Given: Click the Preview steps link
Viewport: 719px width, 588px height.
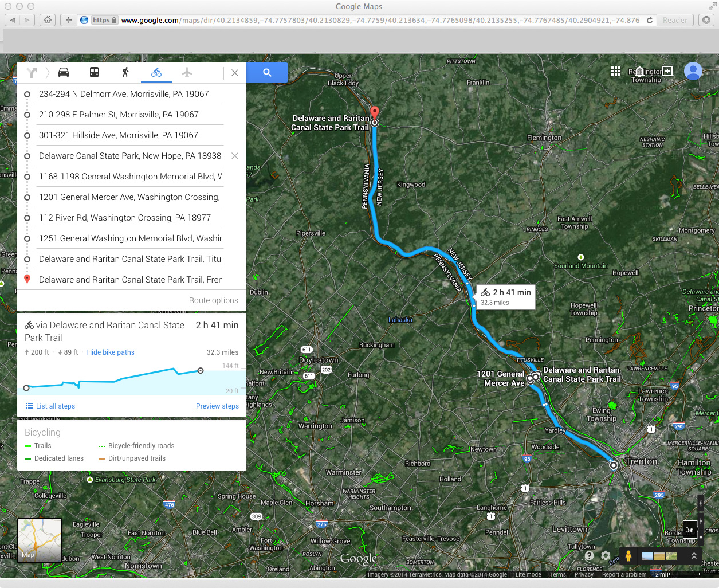Looking at the screenshot, I should [217, 406].
